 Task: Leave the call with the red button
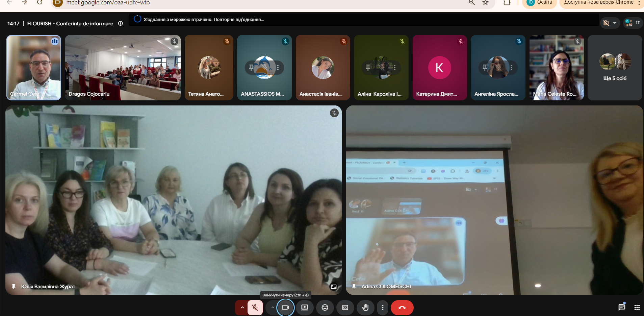[x=402, y=308]
